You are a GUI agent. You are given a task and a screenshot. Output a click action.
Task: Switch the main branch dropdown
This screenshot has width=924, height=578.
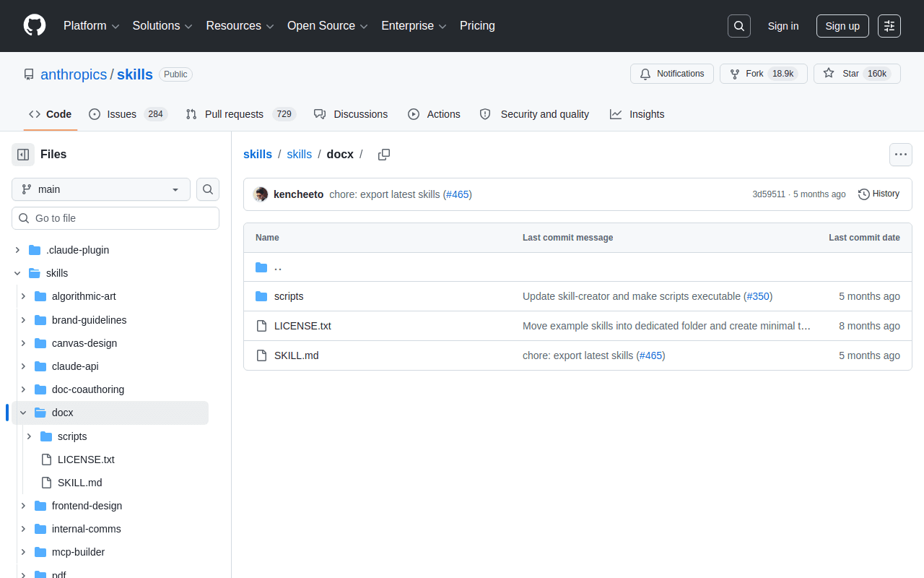coord(101,189)
